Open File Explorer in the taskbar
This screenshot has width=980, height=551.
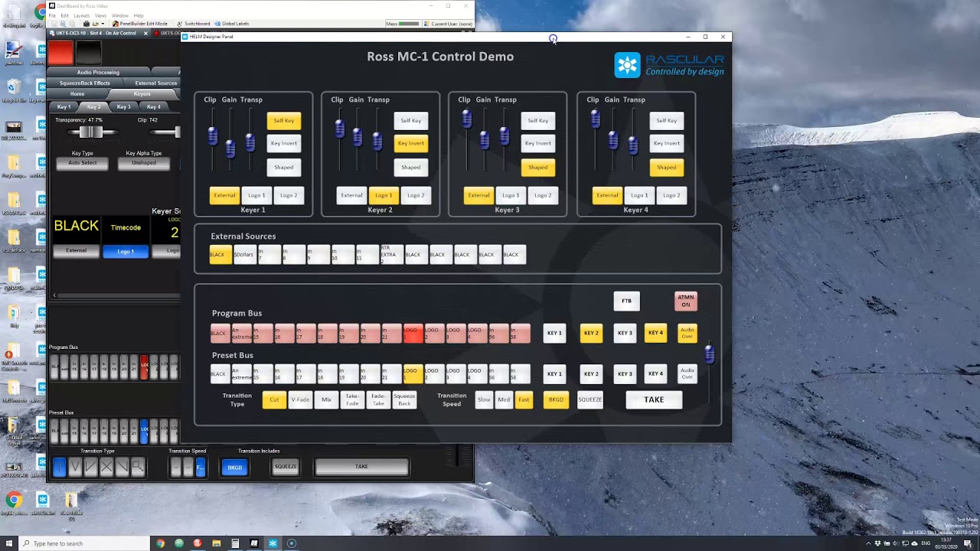tap(217, 543)
